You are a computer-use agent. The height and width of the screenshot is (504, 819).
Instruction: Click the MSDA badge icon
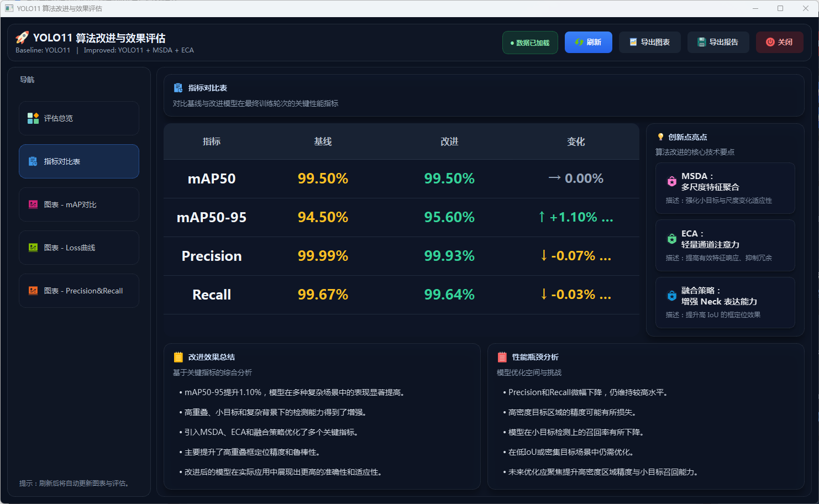[672, 181]
